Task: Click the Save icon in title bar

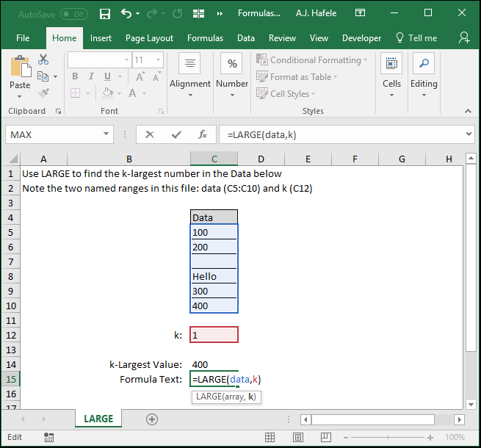Action: pos(105,13)
